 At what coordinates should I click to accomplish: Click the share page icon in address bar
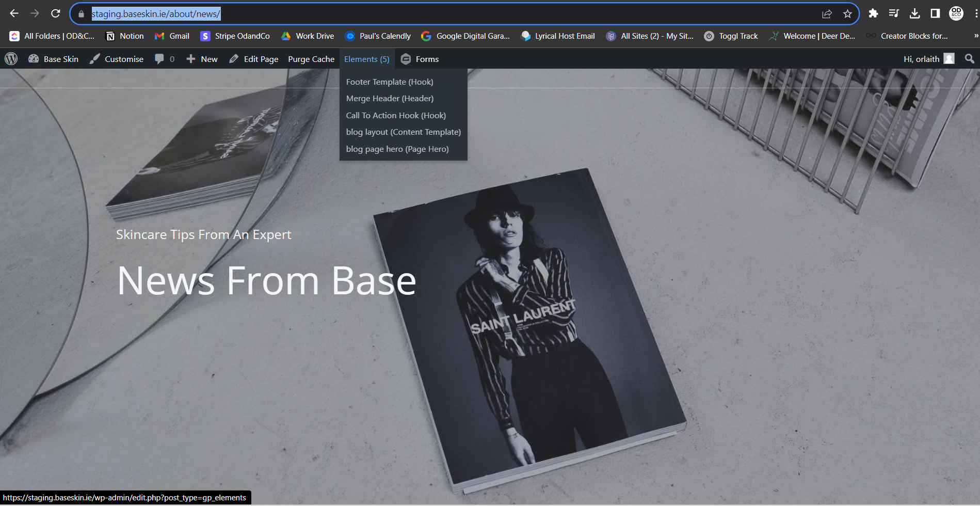click(827, 14)
